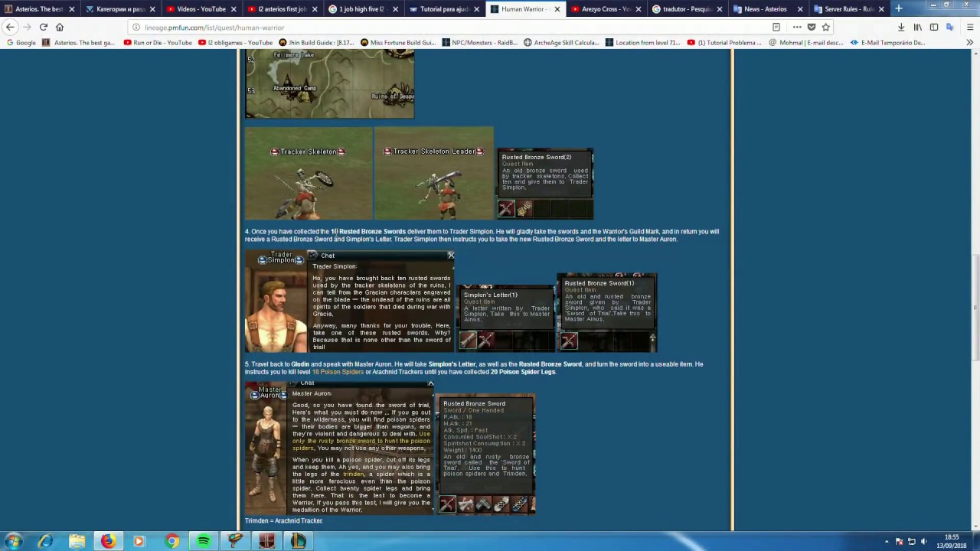Switch to the 'Videos - YouTube' tab
Screen dimensions: 980x551
[x=202, y=9]
